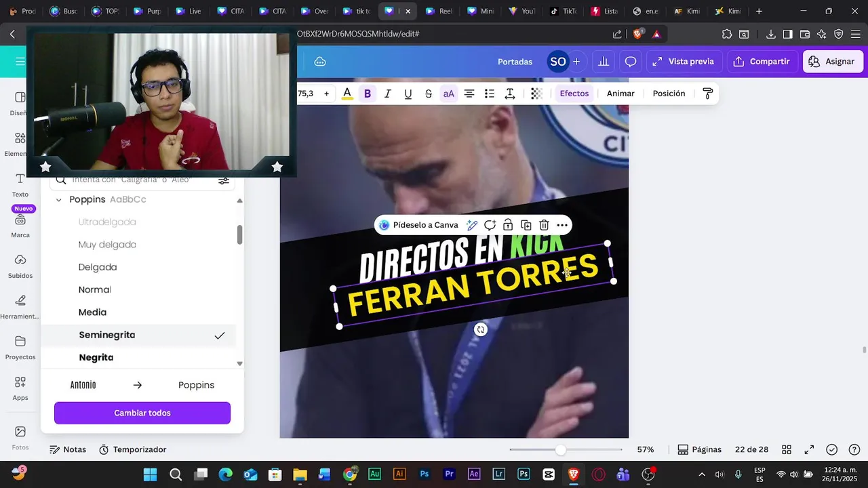
Task: Open letter and line spacing options
Action: point(510,94)
